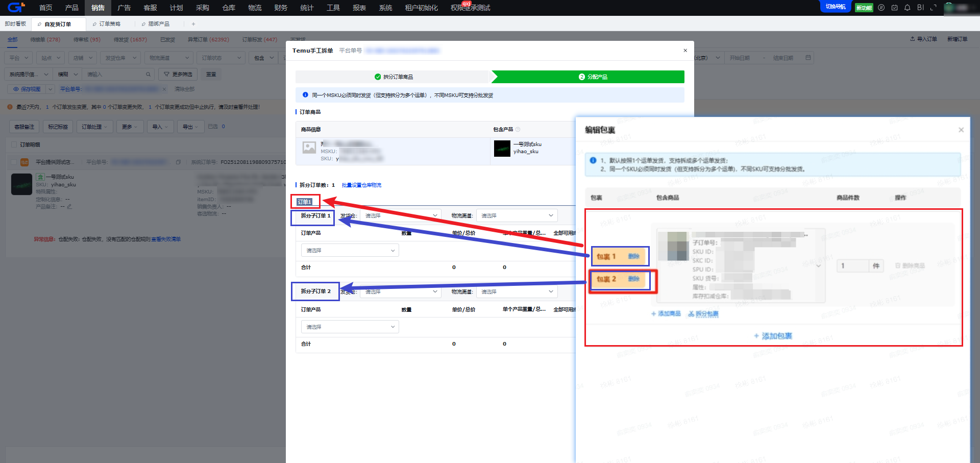Screen dimensions: 980x463
Task: Click the green check icon on the 拆分订单商品 step
Action: (378, 77)
